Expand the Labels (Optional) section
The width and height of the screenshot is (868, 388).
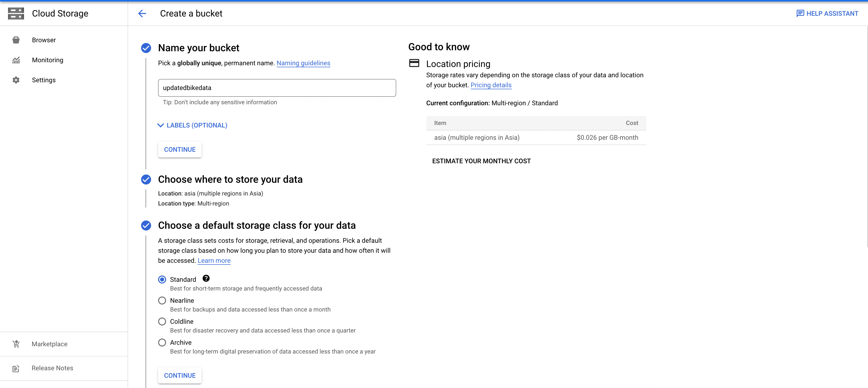tap(192, 125)
